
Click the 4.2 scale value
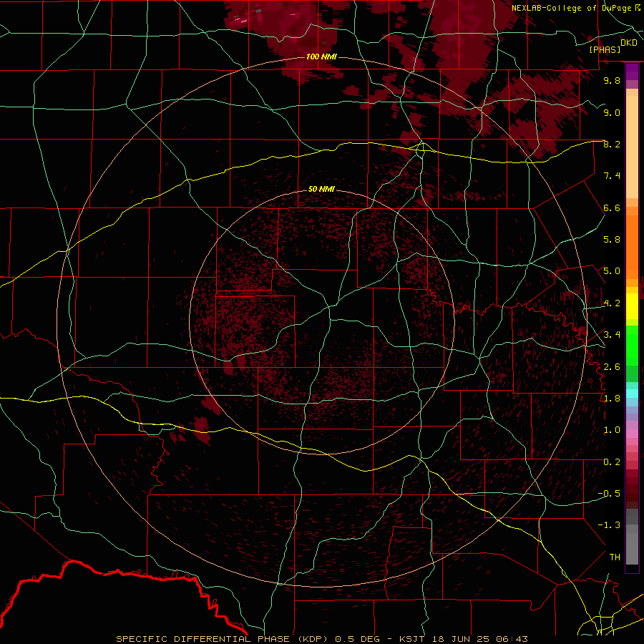click(612, 303)
